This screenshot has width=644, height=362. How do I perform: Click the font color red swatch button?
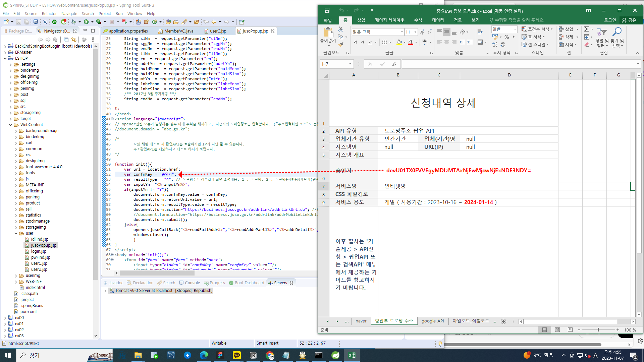[410, 42]
